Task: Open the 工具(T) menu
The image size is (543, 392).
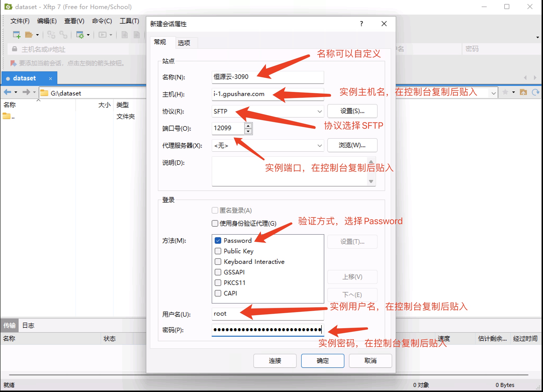Action: pyautogui.click(x=129, y=21)
